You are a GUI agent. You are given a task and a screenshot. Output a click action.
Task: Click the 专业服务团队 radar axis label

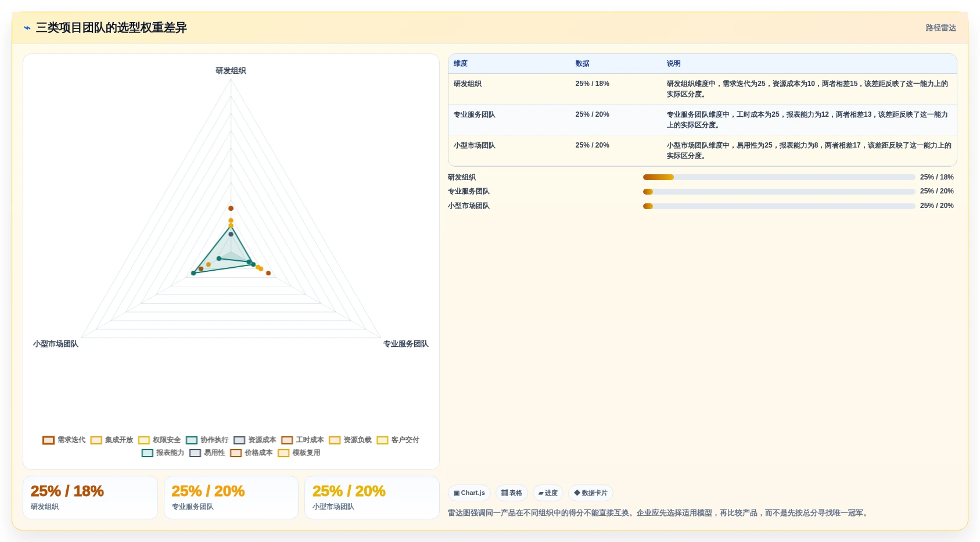[406, 344]
